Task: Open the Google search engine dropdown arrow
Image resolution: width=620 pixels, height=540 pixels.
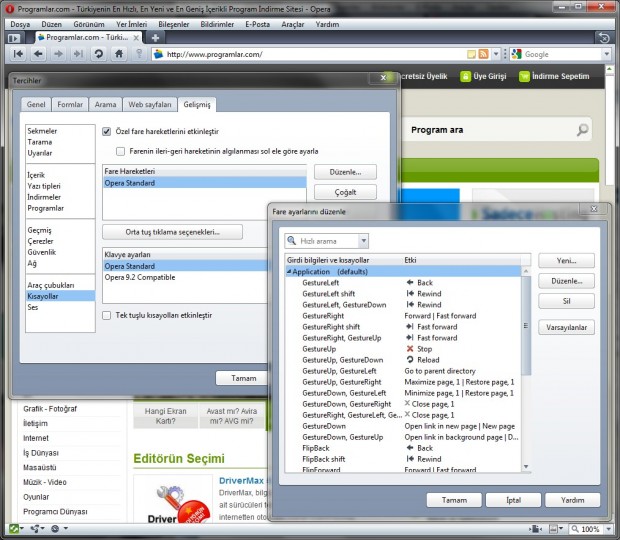Action: coord(607,54)
